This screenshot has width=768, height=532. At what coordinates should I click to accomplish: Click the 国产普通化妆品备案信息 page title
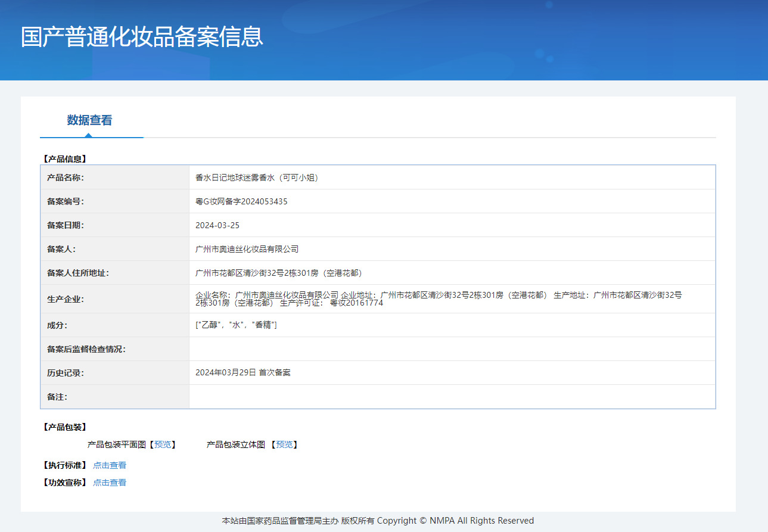coord(142,37)
